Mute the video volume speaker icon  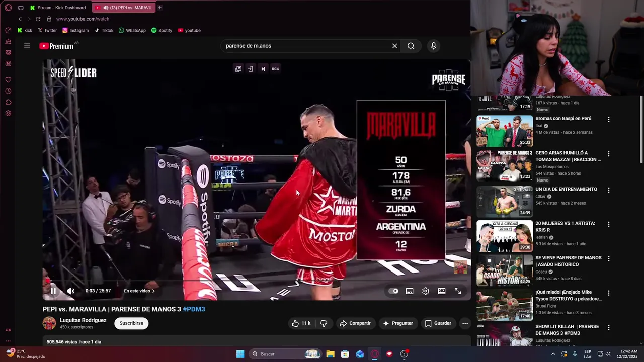click(x=71, y=291)
